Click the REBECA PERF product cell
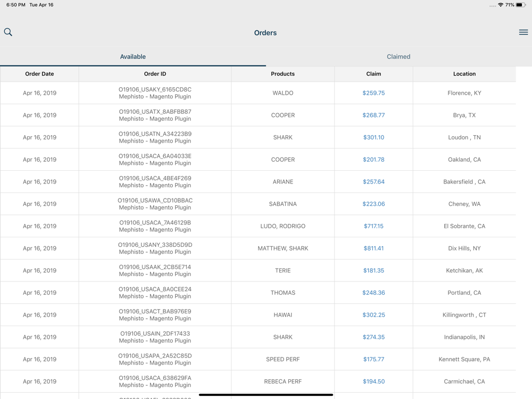 click(x=283, y=381)
